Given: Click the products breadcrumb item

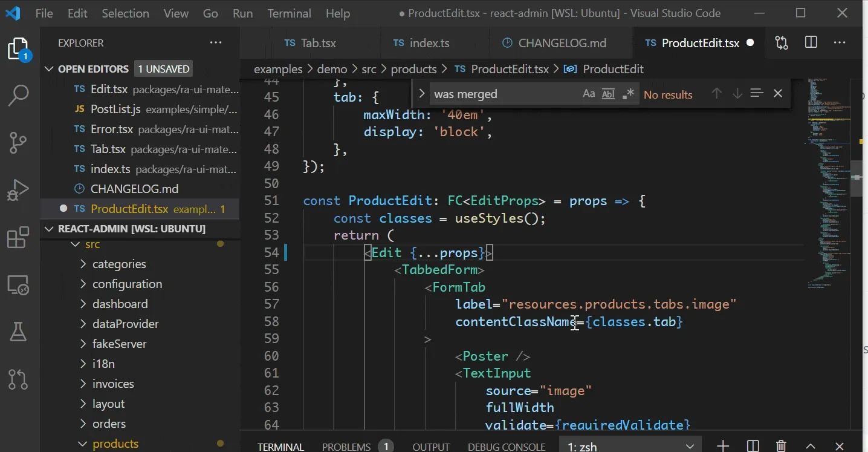Looking at the screenshot, I should coord(414,68).
